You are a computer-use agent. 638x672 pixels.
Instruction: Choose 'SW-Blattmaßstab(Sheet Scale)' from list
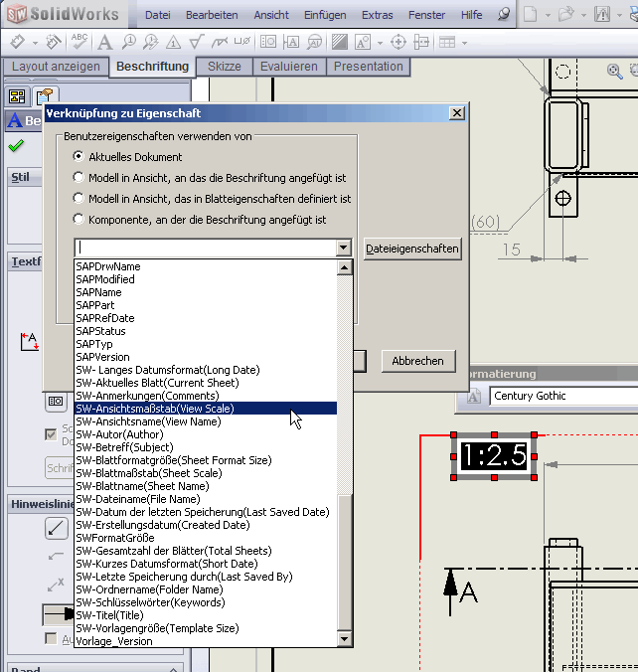pyautogui.click(x=149, y=473)
